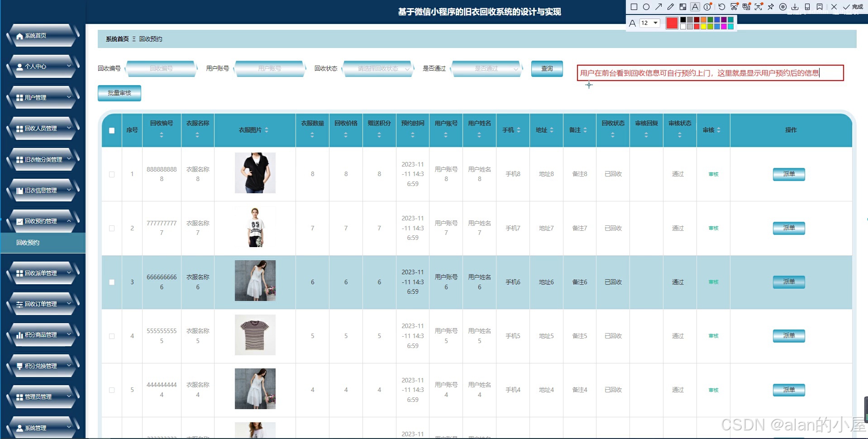This screenshot has height=439, width=868.
Task: Check the row 2 checkbox
Action: pyautogui.click(x=112, y=229)
